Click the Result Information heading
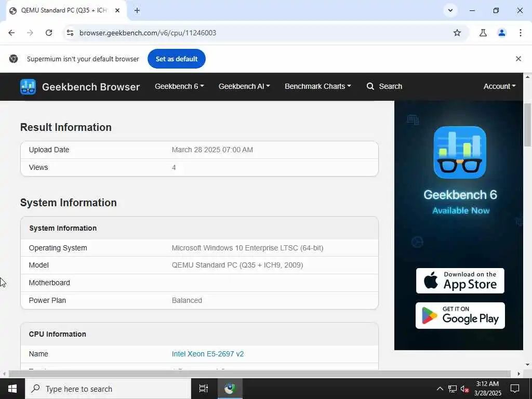Viewport: 532px width, 399px height. [66, 127]
